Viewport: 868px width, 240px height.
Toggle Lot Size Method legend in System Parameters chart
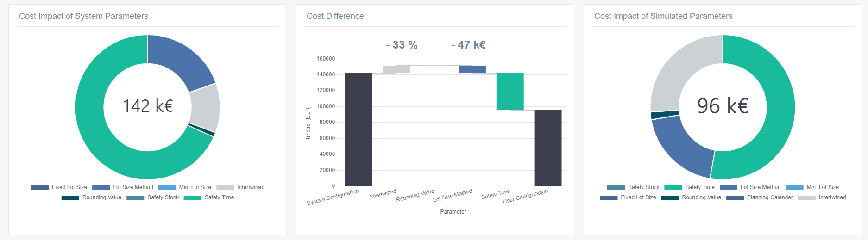tap(123, 187)
